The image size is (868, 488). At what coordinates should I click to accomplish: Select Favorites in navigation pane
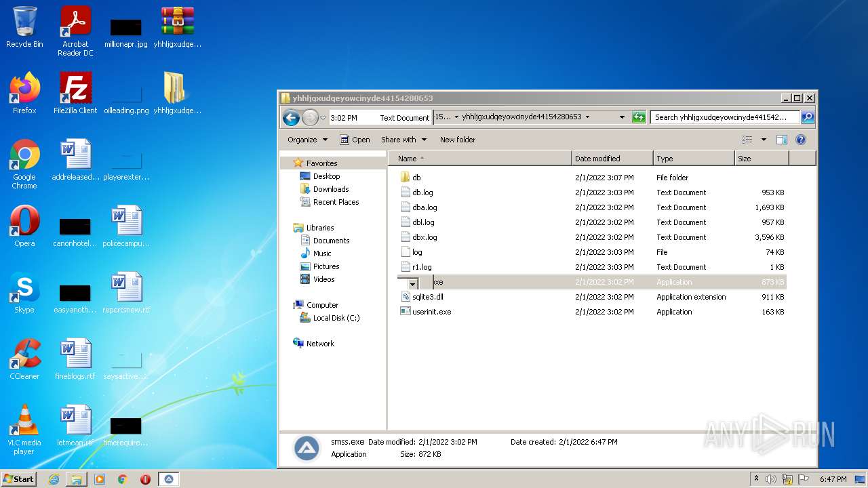pyautogui.click(x=321, y=163)
